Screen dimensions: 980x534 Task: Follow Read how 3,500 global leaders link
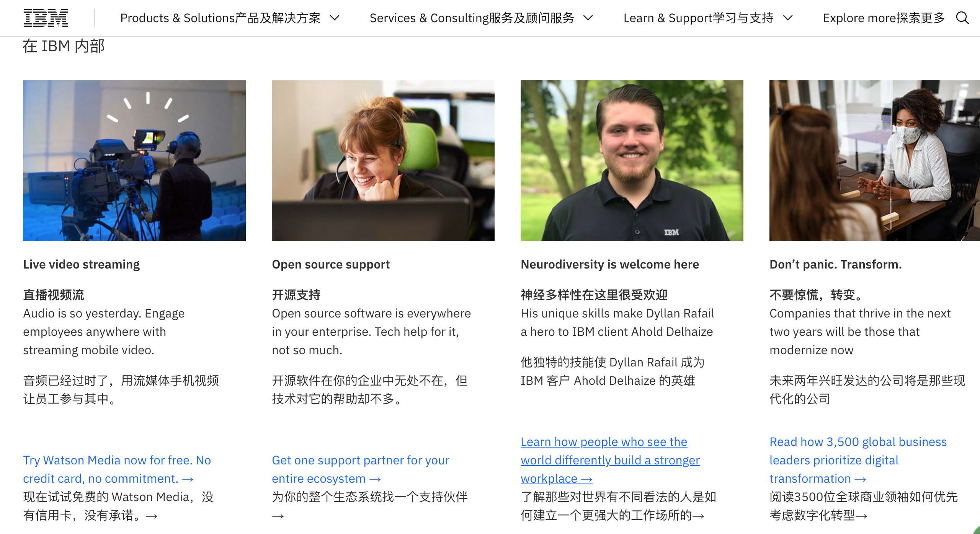pyautogui.click(x=858, y=460)
